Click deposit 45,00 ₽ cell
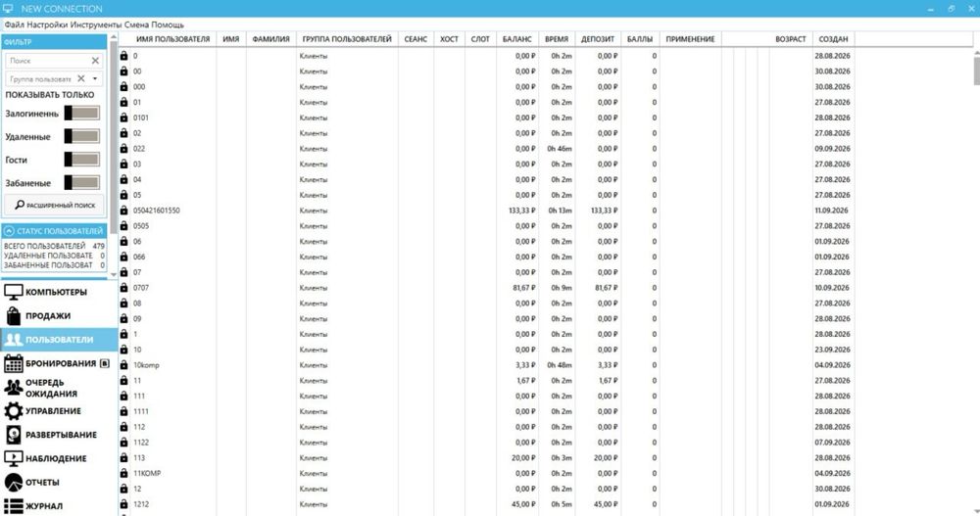The width and height of the screenshot is (980, 516). 606,504
